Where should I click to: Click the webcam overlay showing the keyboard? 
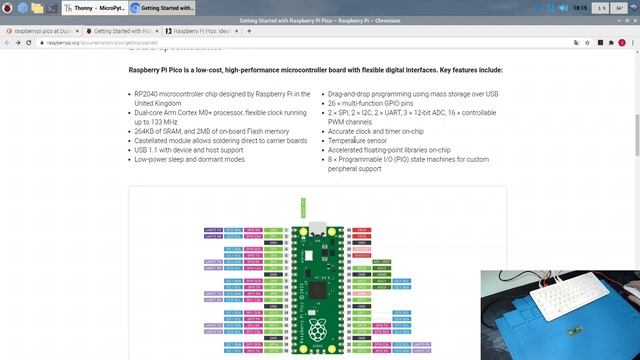click(560, 315)
